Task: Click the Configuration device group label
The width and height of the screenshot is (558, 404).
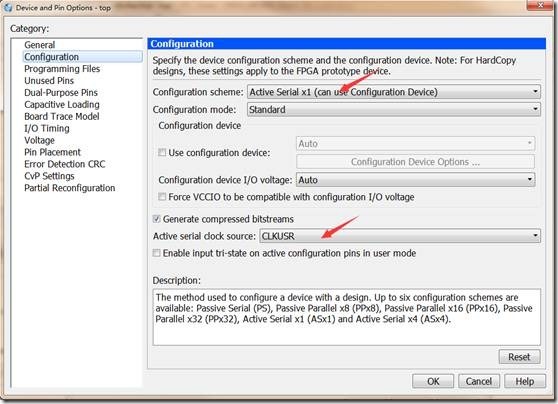Action: (200, 126)
